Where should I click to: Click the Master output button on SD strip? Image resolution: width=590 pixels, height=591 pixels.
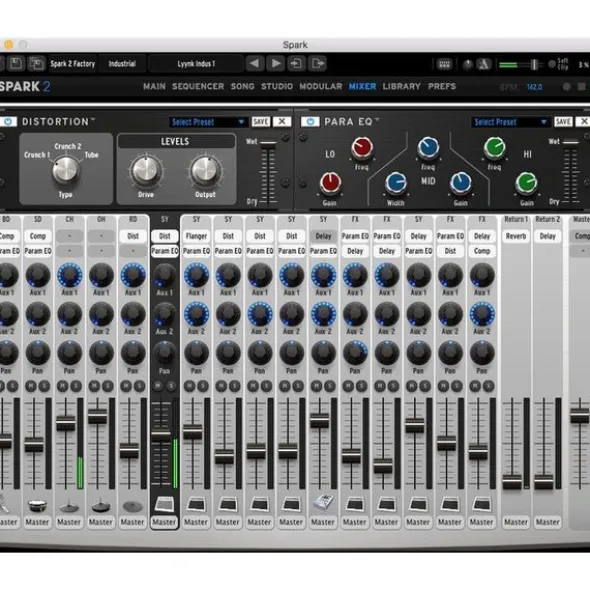point(37,522)
